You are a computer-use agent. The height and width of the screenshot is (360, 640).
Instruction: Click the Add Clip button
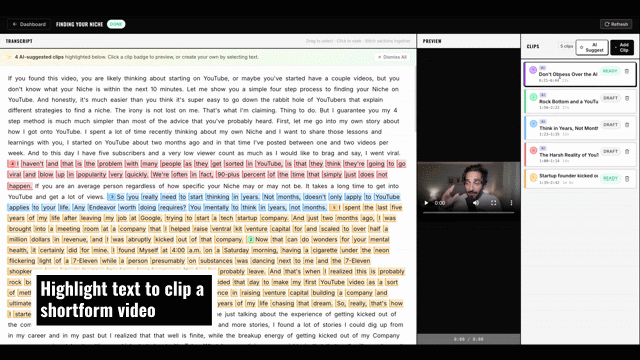coord(622,47)
